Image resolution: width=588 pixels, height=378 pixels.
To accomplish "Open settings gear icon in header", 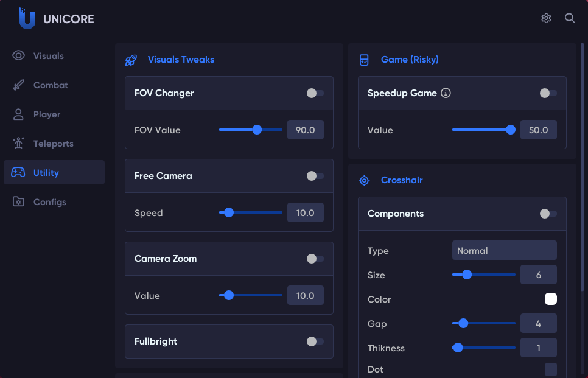I will [546, 18].
